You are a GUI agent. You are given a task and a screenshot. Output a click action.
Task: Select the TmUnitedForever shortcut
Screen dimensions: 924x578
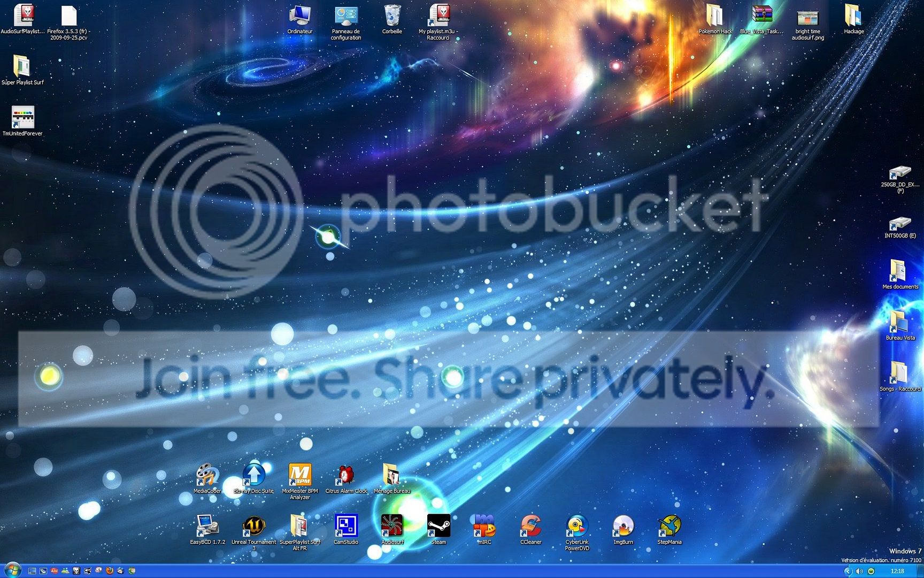click(22, 121)
